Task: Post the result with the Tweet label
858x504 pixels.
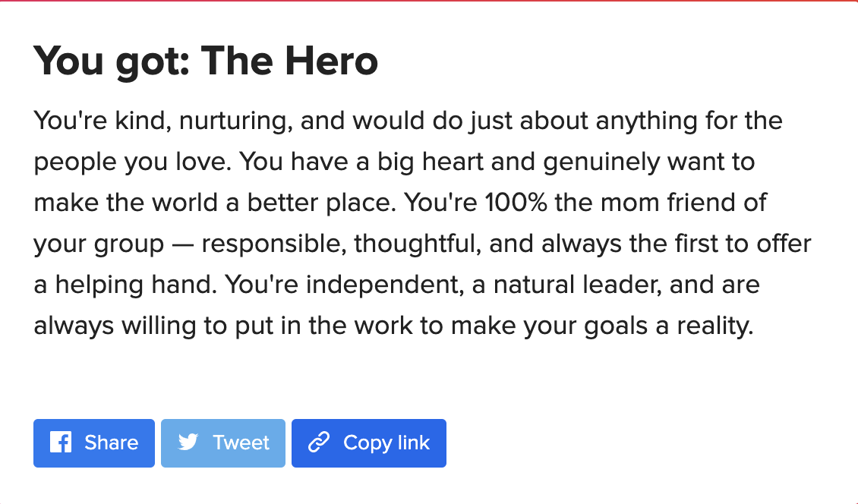Action: tap(241, 443)
